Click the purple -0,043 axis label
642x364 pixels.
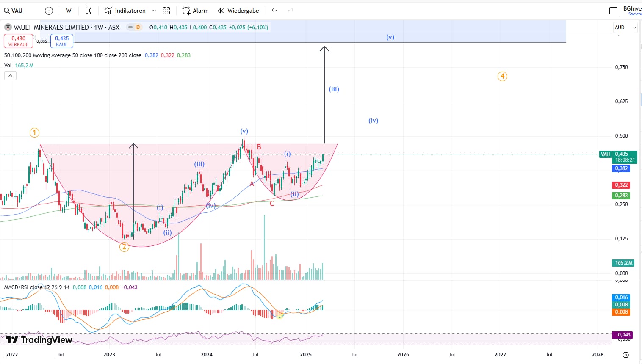(622, 335)
